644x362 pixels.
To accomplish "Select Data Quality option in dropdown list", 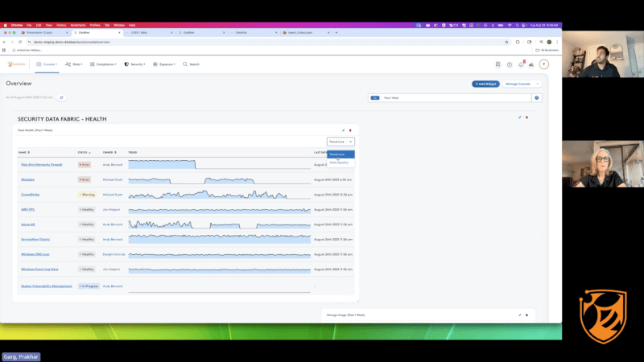I will coord(341,162).
